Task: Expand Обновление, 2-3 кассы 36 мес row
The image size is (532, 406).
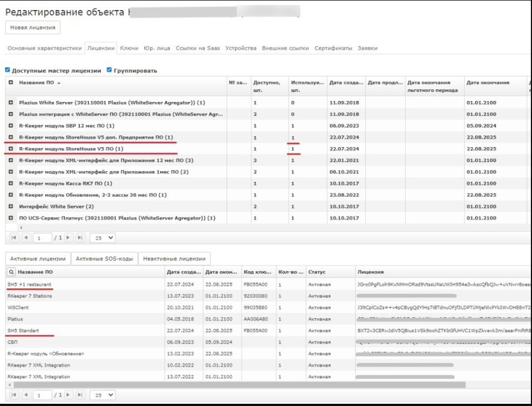Action: [x=11, y=195]
